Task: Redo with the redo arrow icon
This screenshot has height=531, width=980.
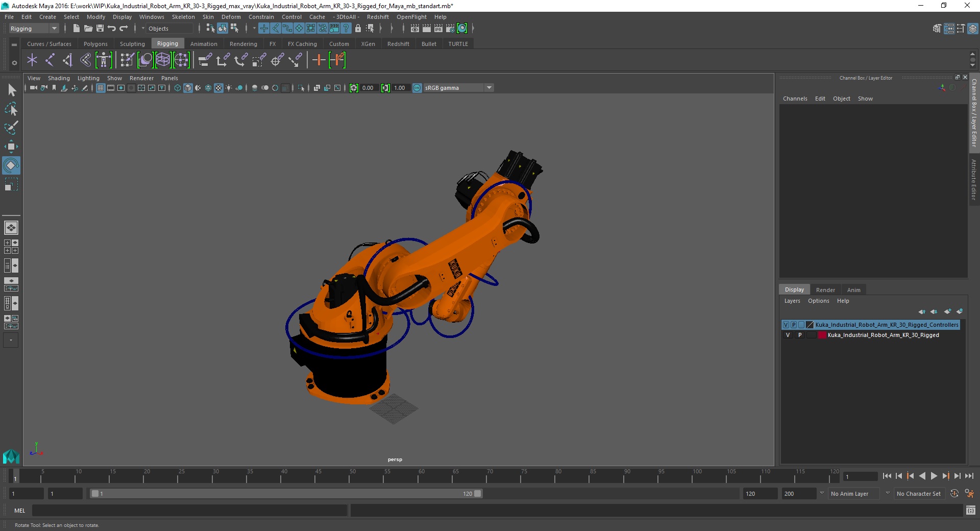Action: coord(124,29)
